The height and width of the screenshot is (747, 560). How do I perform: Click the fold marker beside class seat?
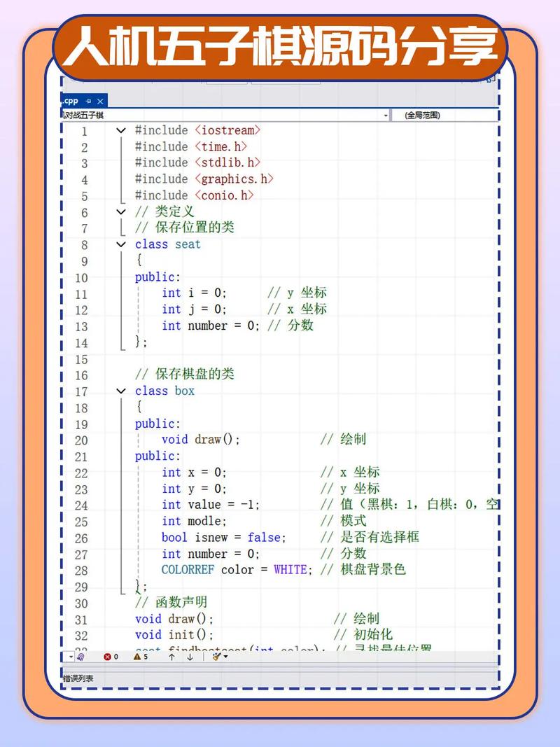click(x=120, y=244)
